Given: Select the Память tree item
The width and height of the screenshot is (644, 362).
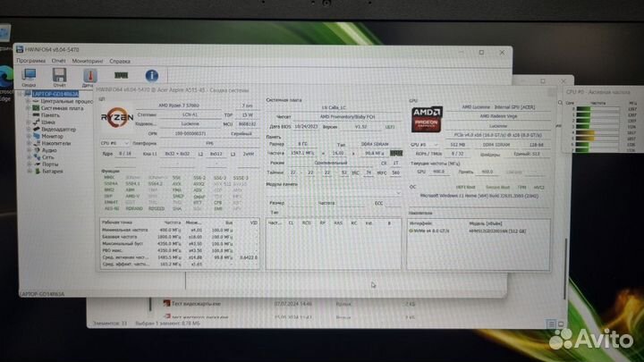Looking at the screenshot, I should [x=50, y=115].
